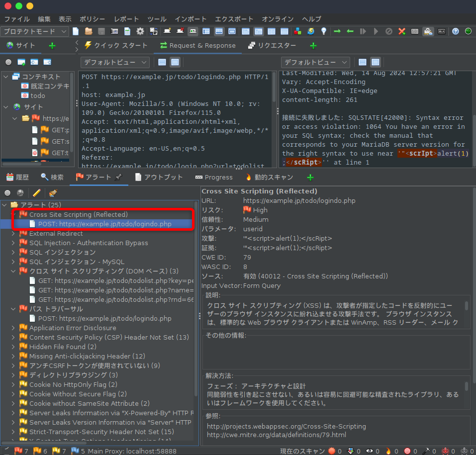Switch to the クイック スタート tab
Viewport: 476px width, 455px height.
116,46
